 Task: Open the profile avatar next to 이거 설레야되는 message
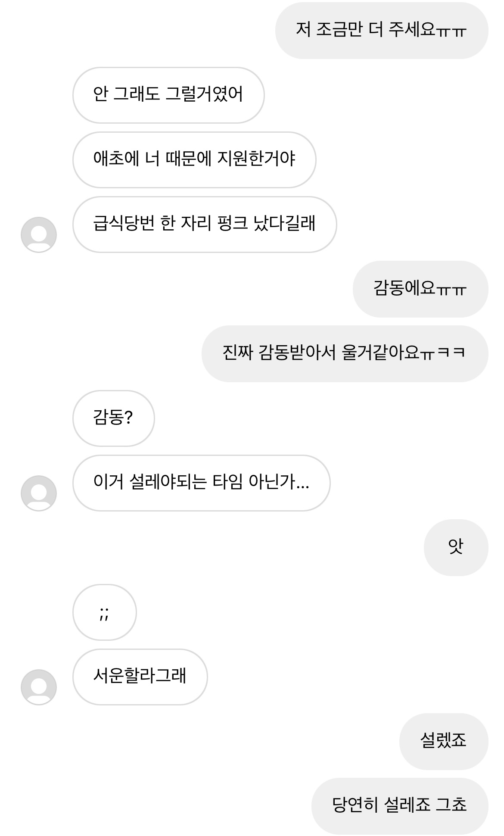[x=39, y=493]
